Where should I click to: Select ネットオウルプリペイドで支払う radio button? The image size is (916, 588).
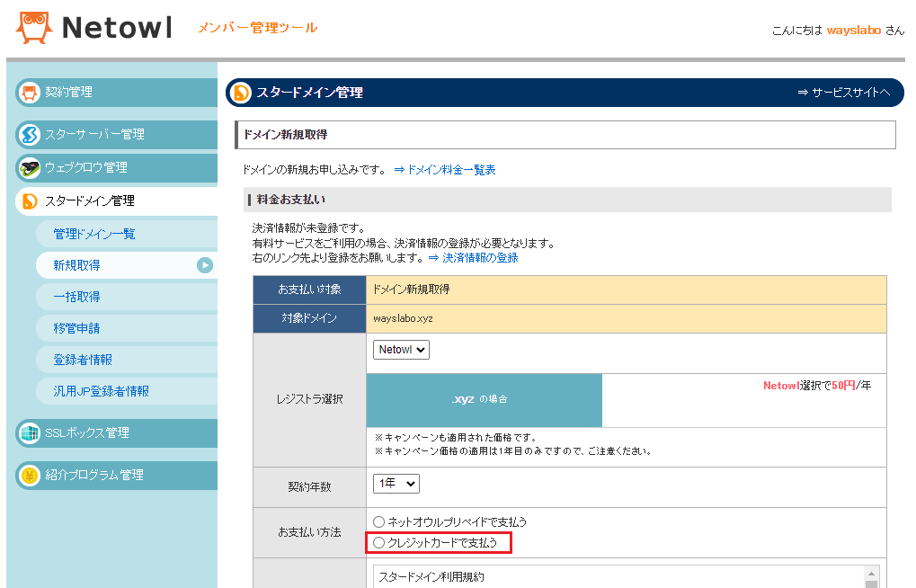[x=378, y=522]
